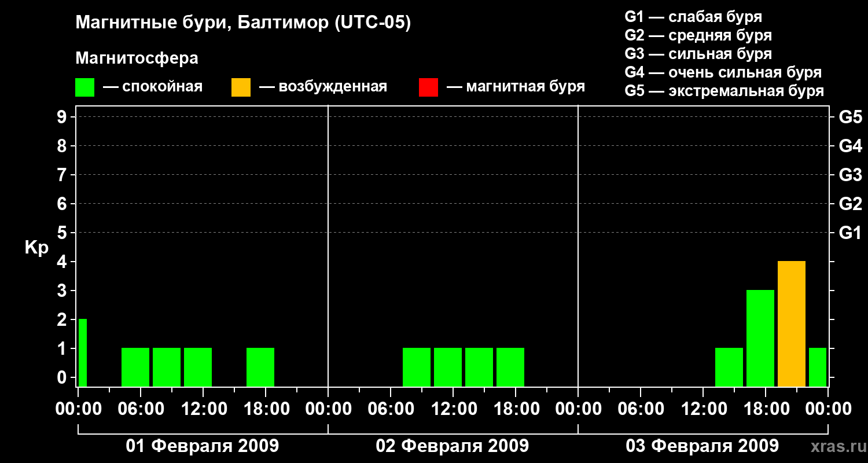
Task: Click the green bar near 18:00 on 02 Февраля
Action: pyautogui.click(x=510, y=367)
